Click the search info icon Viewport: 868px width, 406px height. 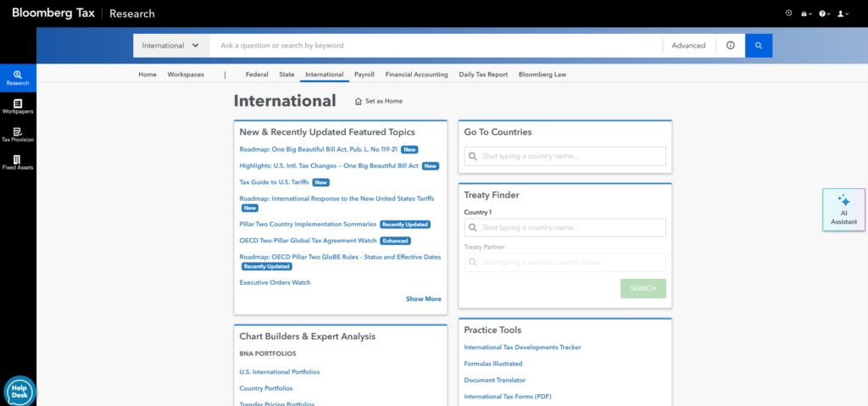pyautogui.click(x=730, y=46)
